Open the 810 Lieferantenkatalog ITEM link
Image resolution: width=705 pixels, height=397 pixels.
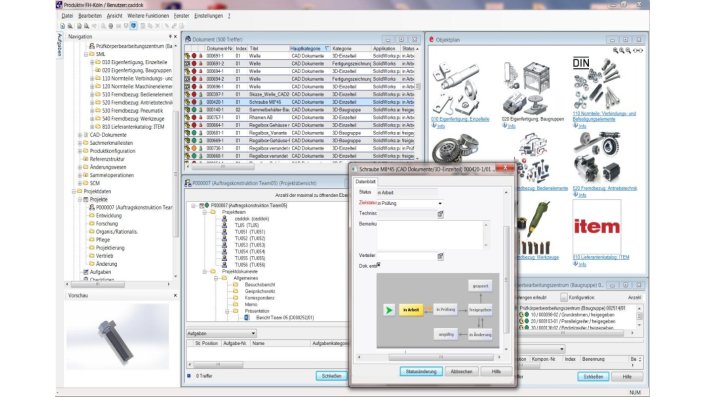(601, 258)
